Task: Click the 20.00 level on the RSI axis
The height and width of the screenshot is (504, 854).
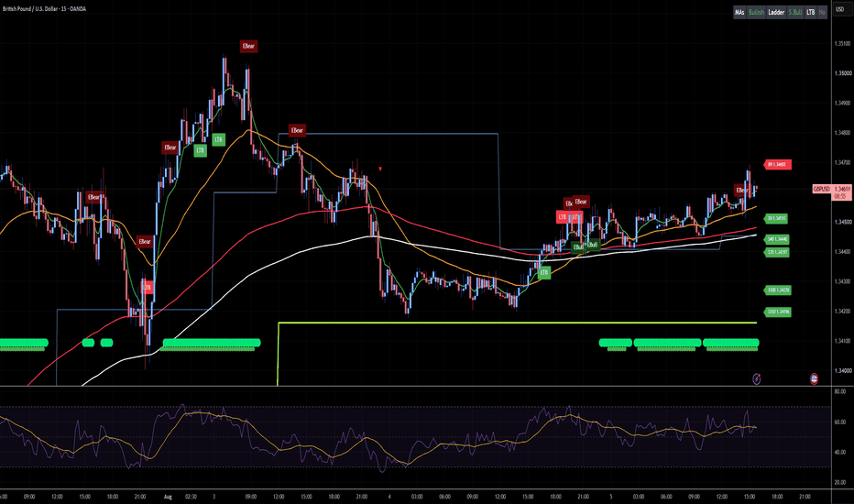Action: pos(840,482)
